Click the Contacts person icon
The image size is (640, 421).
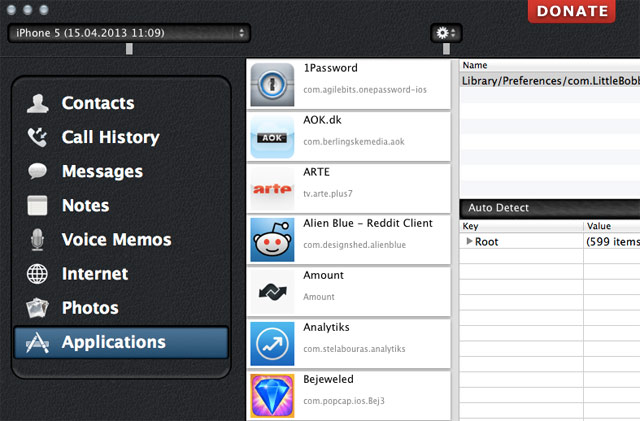[x=38, y=103]
